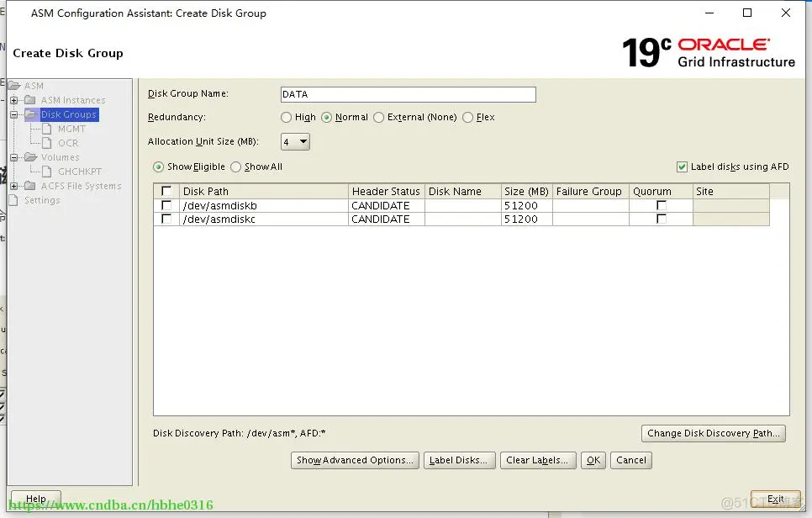Check the select-all disks header checkbox
812x518 pixels.
pos(166,191)
